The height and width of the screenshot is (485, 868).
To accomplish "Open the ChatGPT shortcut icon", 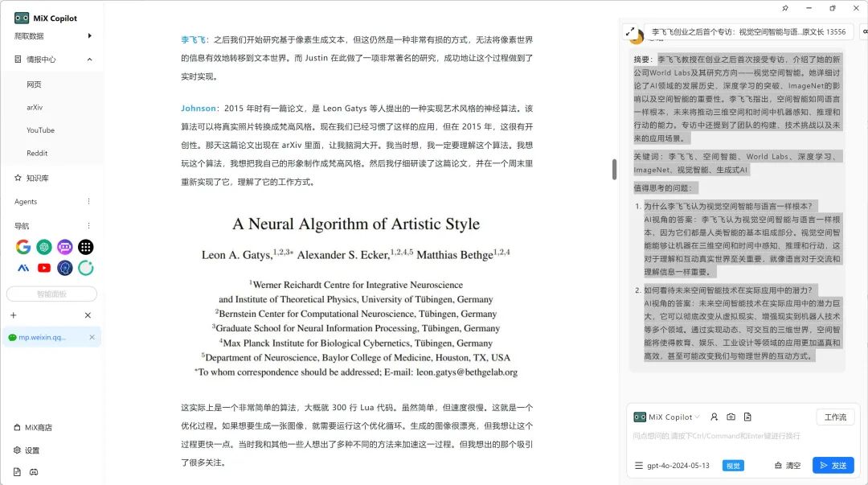I will tap(43, 247).
